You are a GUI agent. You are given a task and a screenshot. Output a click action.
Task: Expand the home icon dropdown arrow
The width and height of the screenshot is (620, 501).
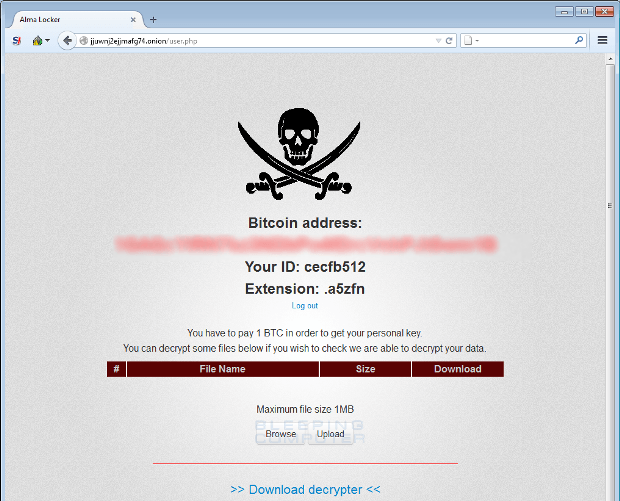pos(47,41)
